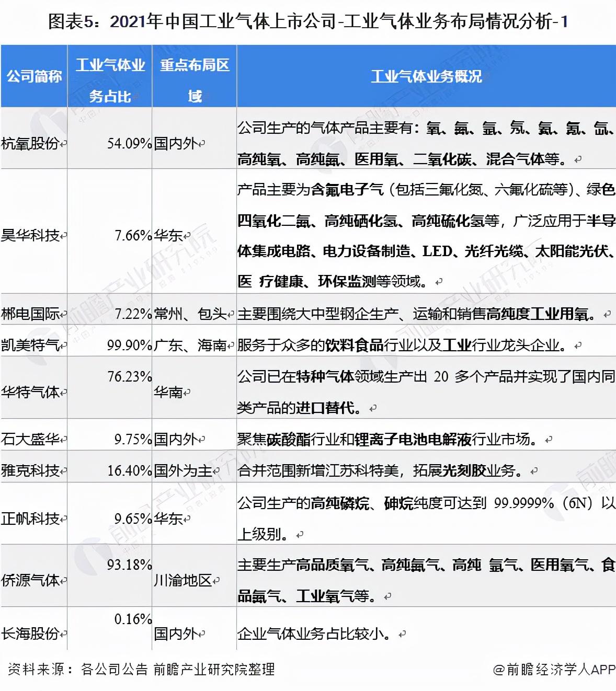Click the company name 凯美特气
This screenshot has width=616, height=691.
pos(30,345)
